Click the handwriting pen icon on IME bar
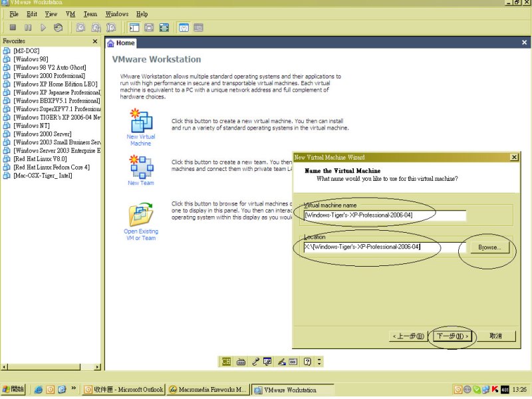Image resolution: width=532 pixels, height=399 pixels. pyautogui.click(x=281, y=362)
